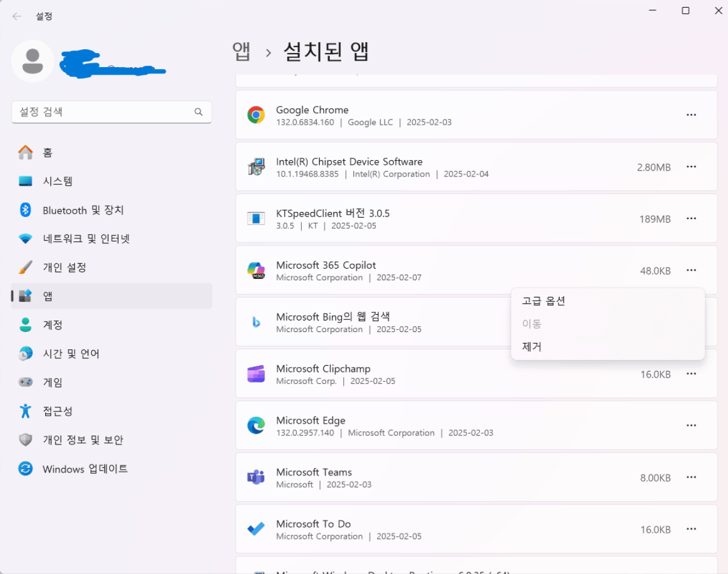Viewport: 728px width, 574px height.
Task: Open the 게임 controller icon
Action: pyautogui.click(x=26, y=382)
